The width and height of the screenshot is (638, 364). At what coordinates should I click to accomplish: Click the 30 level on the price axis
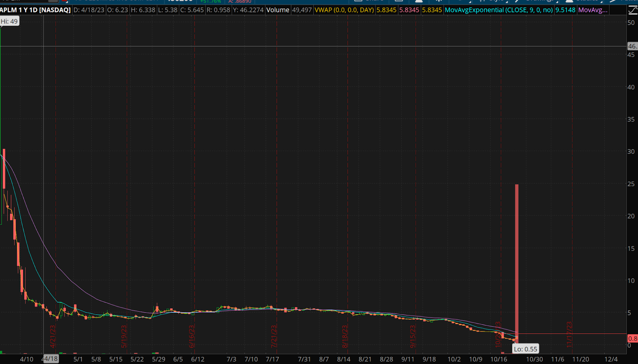[631, 152]
